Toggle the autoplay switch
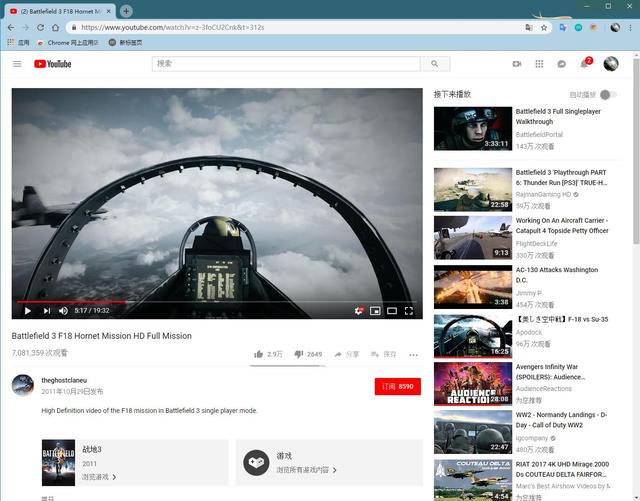 click(608, 95)
